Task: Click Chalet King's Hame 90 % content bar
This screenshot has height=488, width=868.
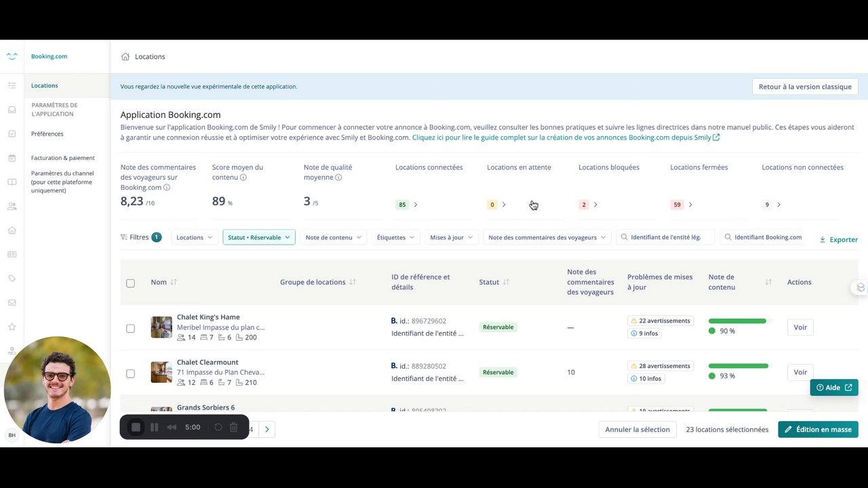Action: pos(740,321)
